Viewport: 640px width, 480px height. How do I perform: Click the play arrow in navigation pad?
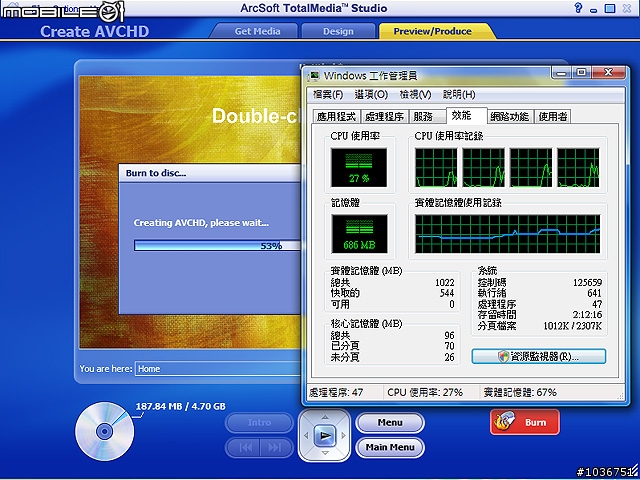325,436
